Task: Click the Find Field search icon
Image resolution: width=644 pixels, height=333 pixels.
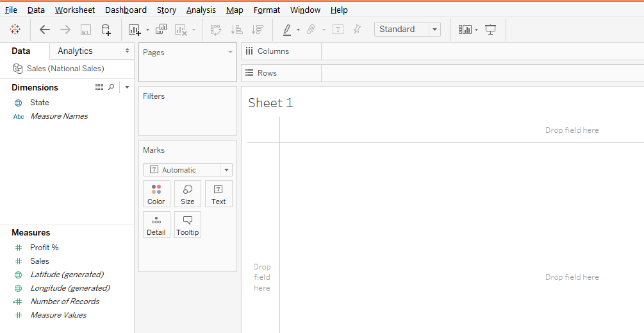Action: point(111,87)
